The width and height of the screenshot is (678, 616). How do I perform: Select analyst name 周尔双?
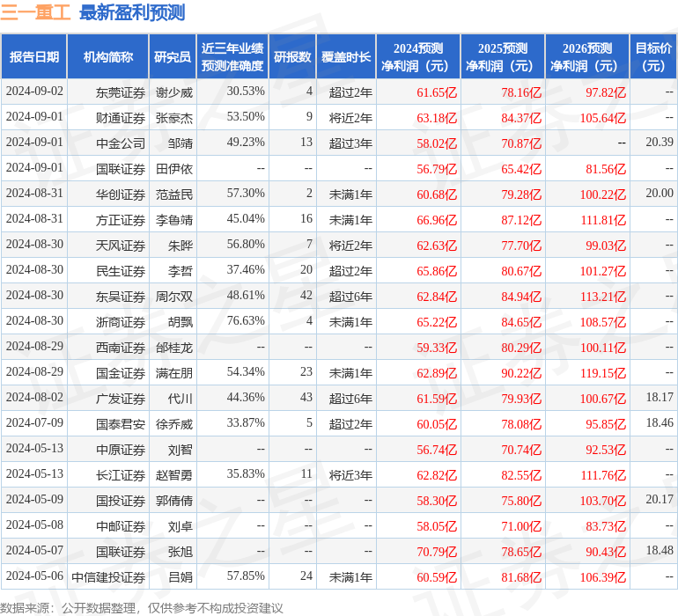[173, 297]
